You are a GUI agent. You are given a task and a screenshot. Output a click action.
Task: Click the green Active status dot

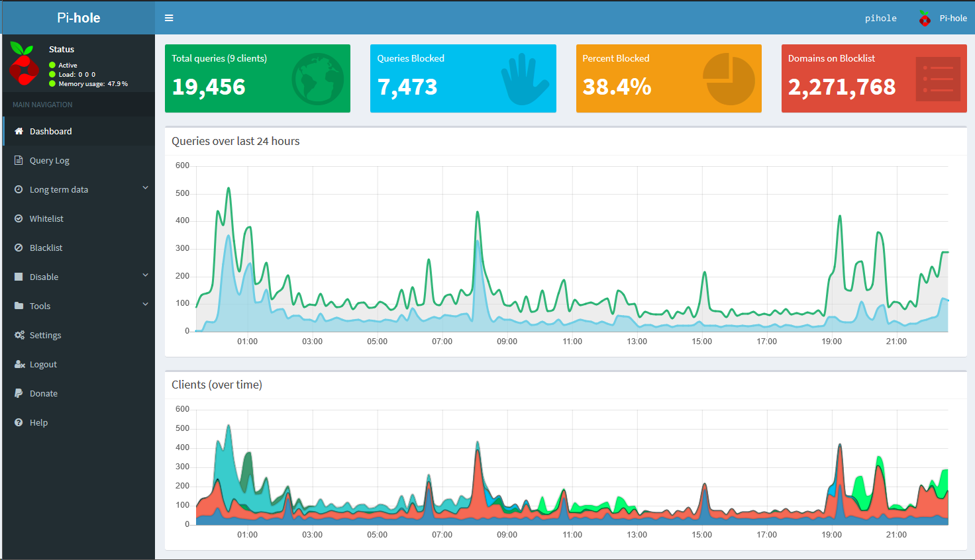point(52,65)
